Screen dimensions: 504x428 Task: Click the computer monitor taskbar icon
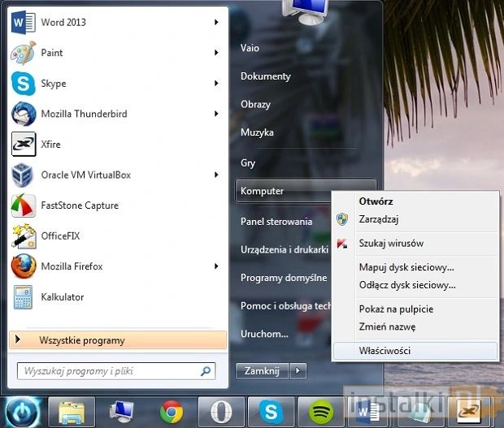click(121, 413)
